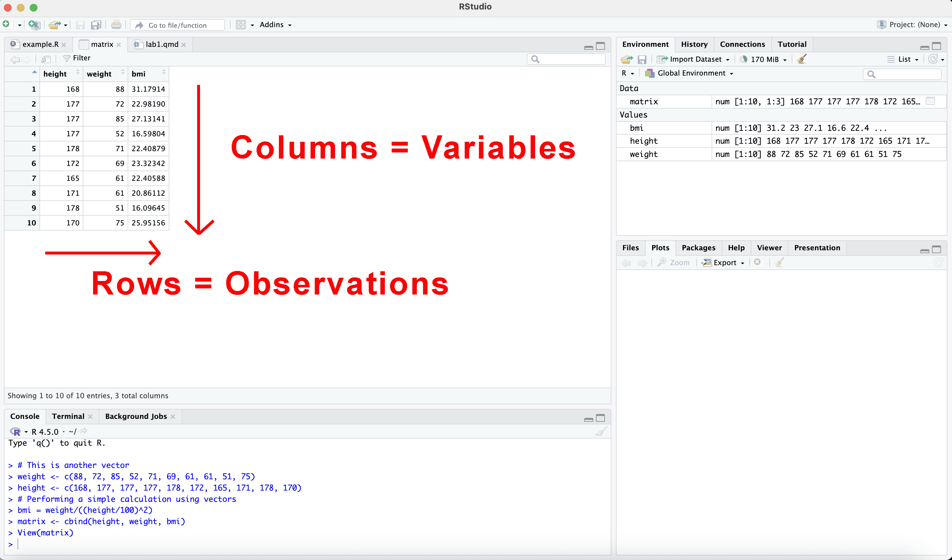Switch to the Packages tab
This screenshot has width=952, height=560.
698,248
